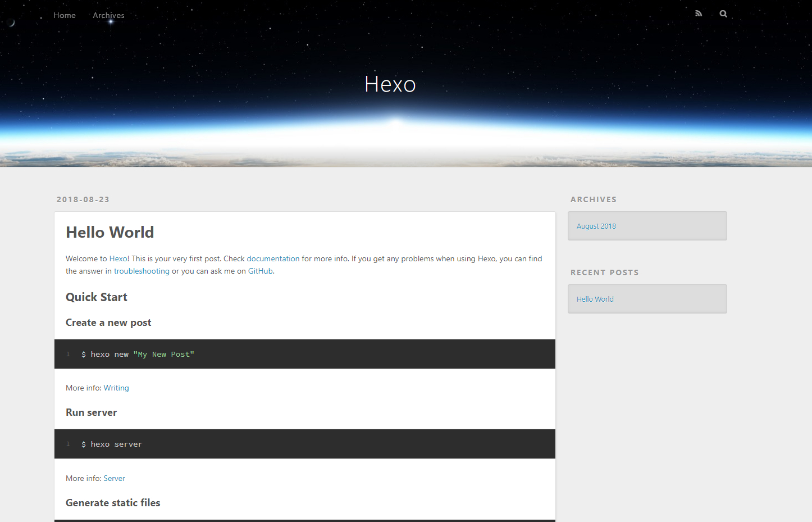Click the Run server heading
The height and width of the screenshot is (522, 812).
pos(91,412)
